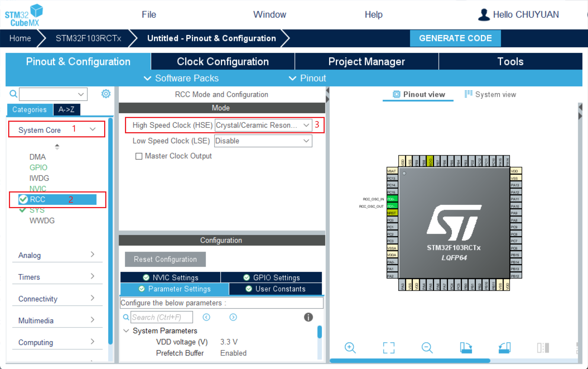The width and height of the screenshot is (588, 369).
Task: Select RCC in System Core list
Action: tap(57, 199)
